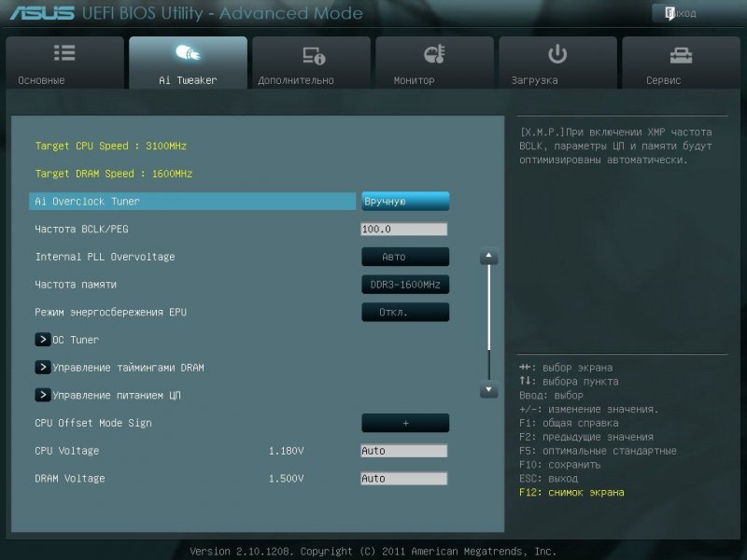Click the Сервис tab toolbox icon

click(681, 54)
